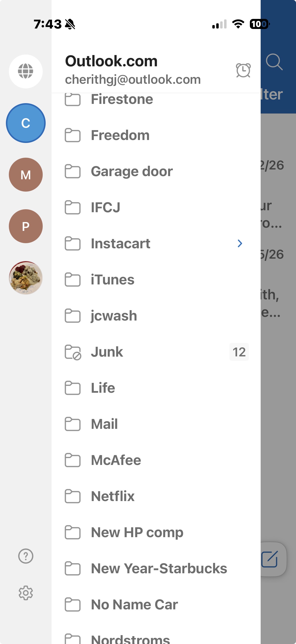This screenshot has height=644, width=296.
Task: Open the Do Not Disturb alarm clock icon
Action: point(243,70)
